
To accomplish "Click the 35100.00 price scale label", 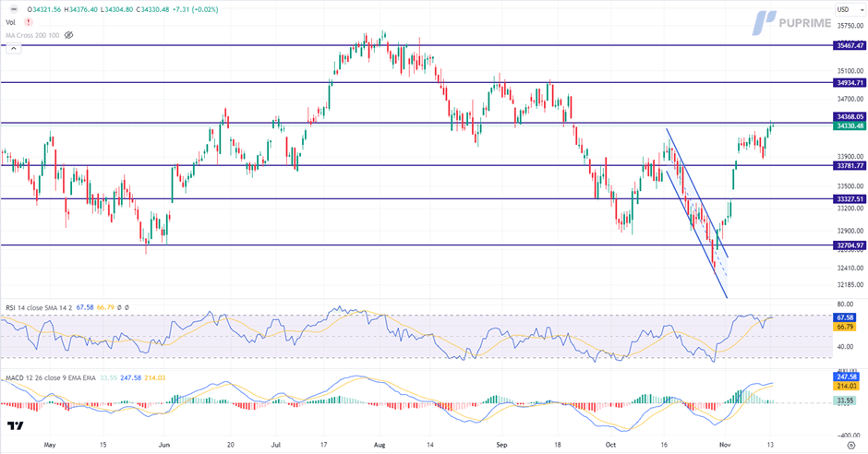I will pyautogui.click(x=850, y=71).
